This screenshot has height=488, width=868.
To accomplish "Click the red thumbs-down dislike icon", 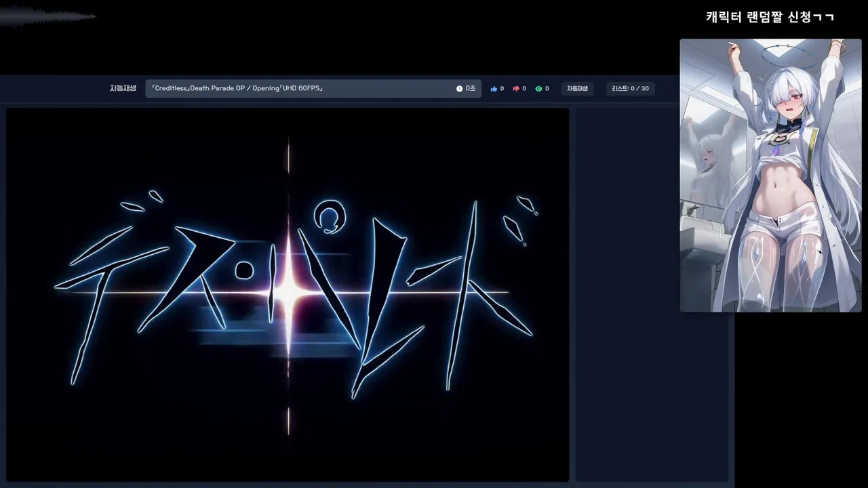I will click(516, 89).
